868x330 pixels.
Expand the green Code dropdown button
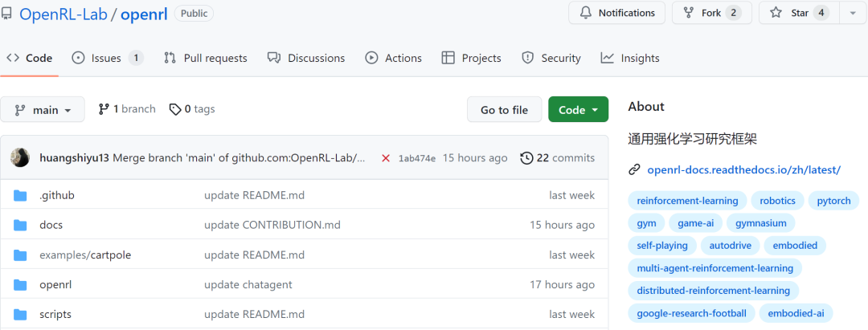578,110
